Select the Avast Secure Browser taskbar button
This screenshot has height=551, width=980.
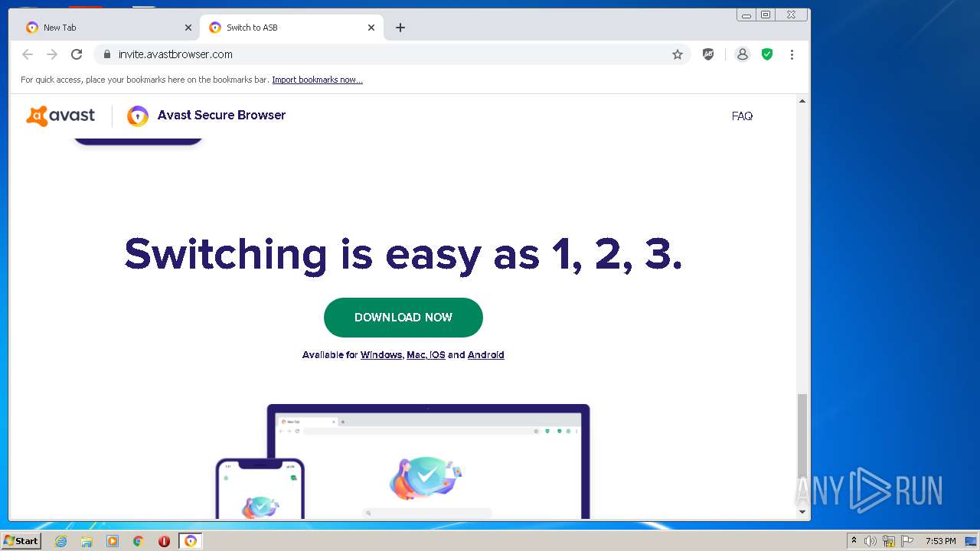tap(191, 541)
